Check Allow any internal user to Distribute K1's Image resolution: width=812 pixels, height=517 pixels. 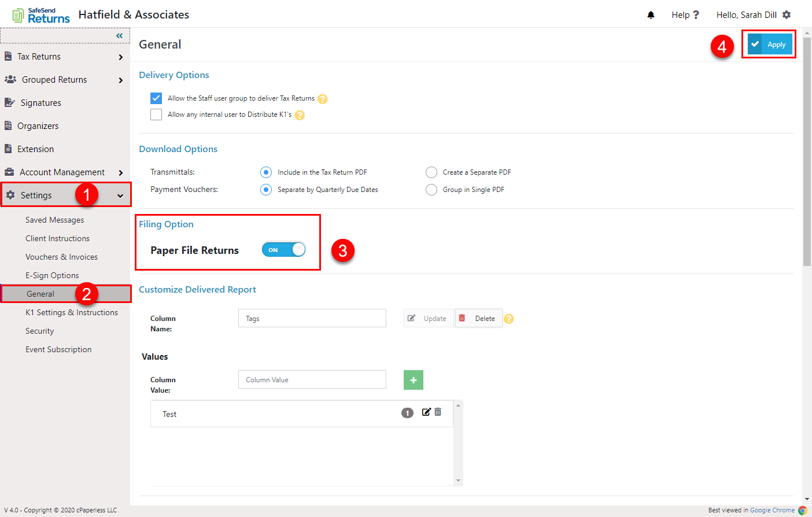tap(156, 114)
